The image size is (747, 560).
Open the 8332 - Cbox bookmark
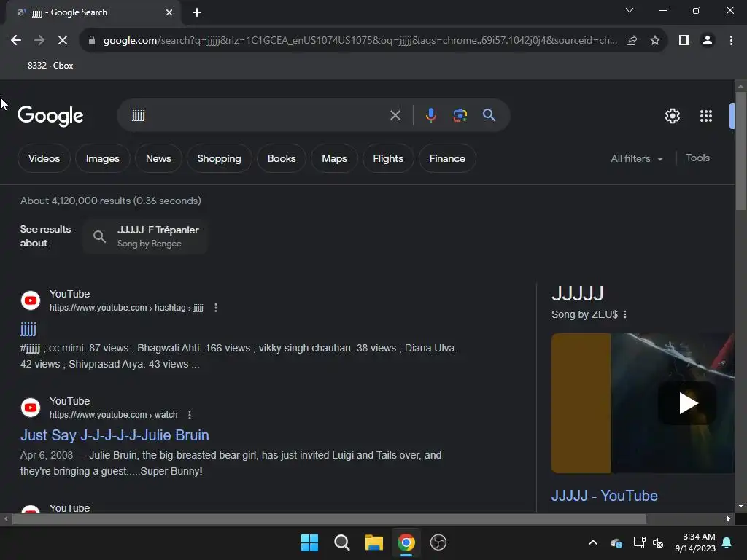coord(50,66)
